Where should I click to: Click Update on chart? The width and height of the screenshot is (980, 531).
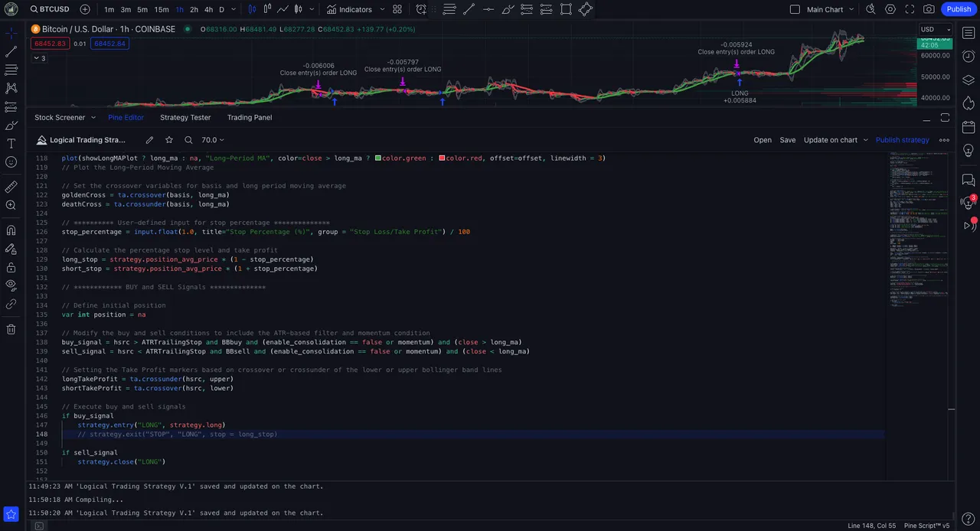coord(831,140)
